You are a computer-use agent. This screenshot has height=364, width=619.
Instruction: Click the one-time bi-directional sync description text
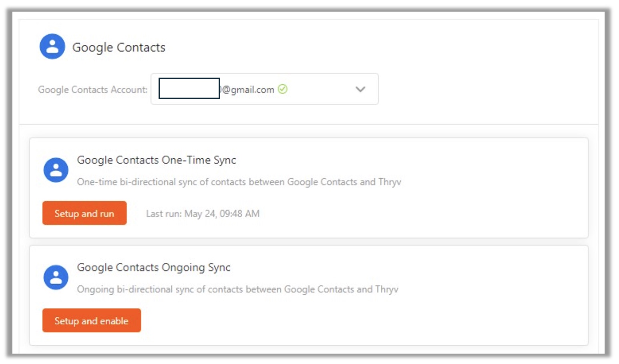coord(240,182)
